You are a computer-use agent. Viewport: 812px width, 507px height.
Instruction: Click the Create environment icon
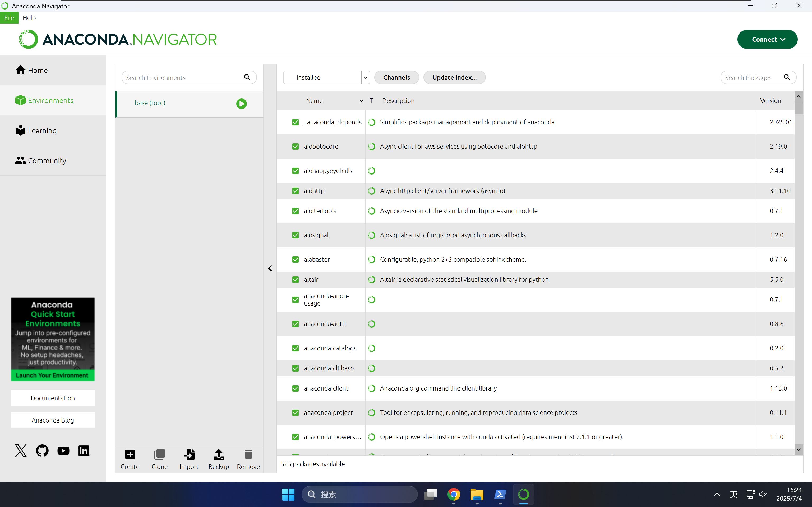tap(130, 455)
